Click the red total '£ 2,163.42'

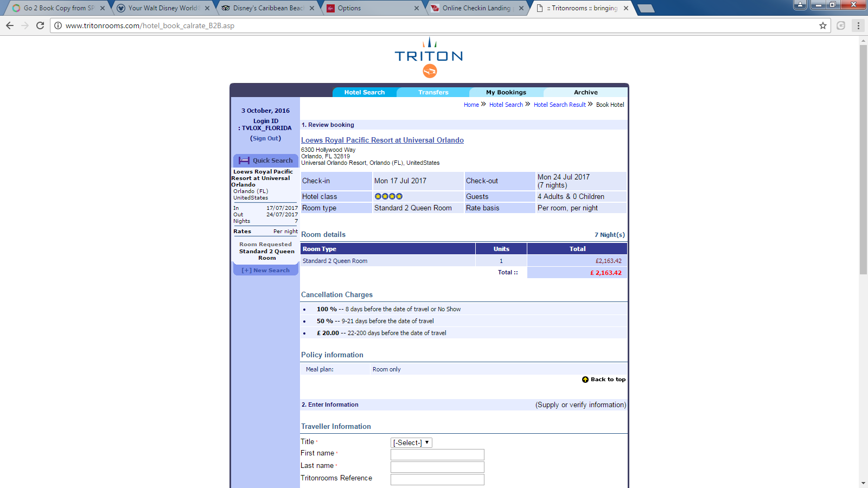coord(606,273)
